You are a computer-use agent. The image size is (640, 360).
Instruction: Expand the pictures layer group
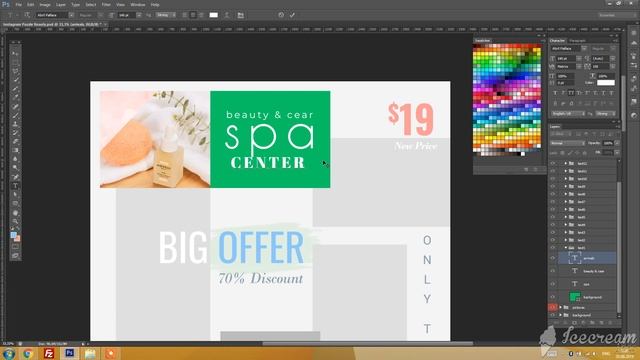[560, 307]
